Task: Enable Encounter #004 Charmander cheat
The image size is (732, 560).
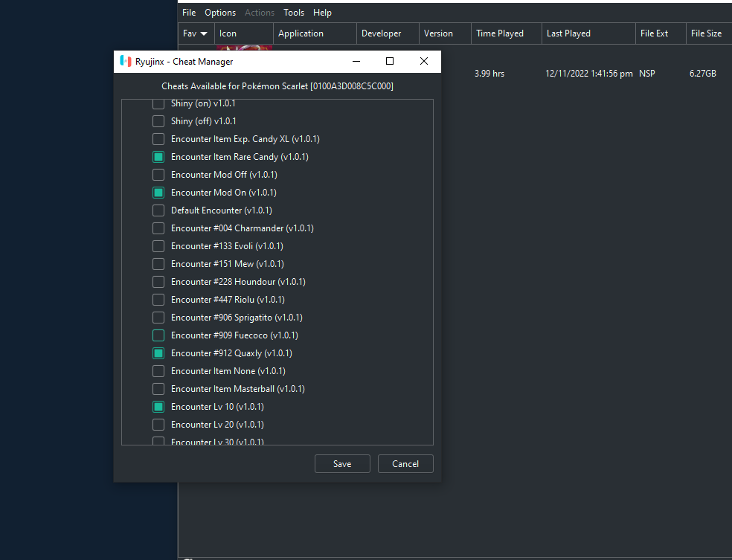Action: [x=158, y=228]
